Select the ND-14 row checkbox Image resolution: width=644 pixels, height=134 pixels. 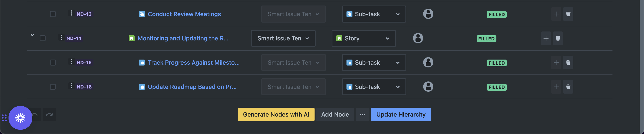pos(43,38)
